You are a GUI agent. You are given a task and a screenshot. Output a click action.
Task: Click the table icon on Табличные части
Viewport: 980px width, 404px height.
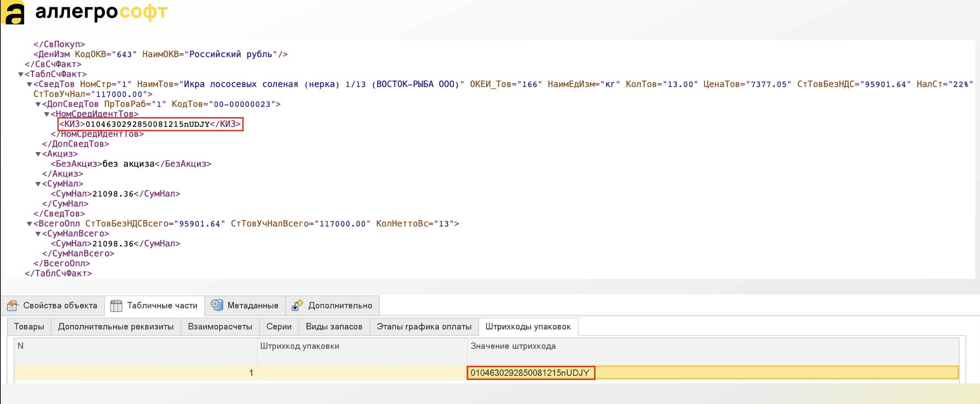point(116,306)
